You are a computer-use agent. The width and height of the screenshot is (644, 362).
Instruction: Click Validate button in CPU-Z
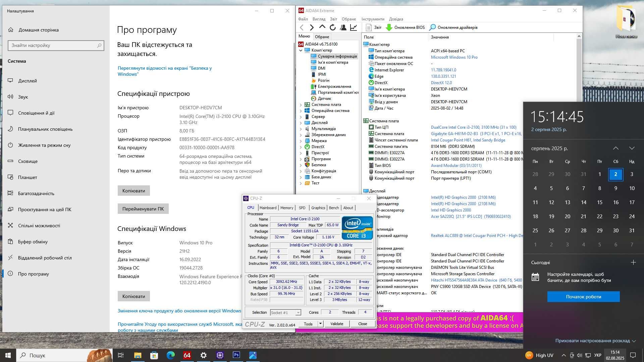[337, 324]
